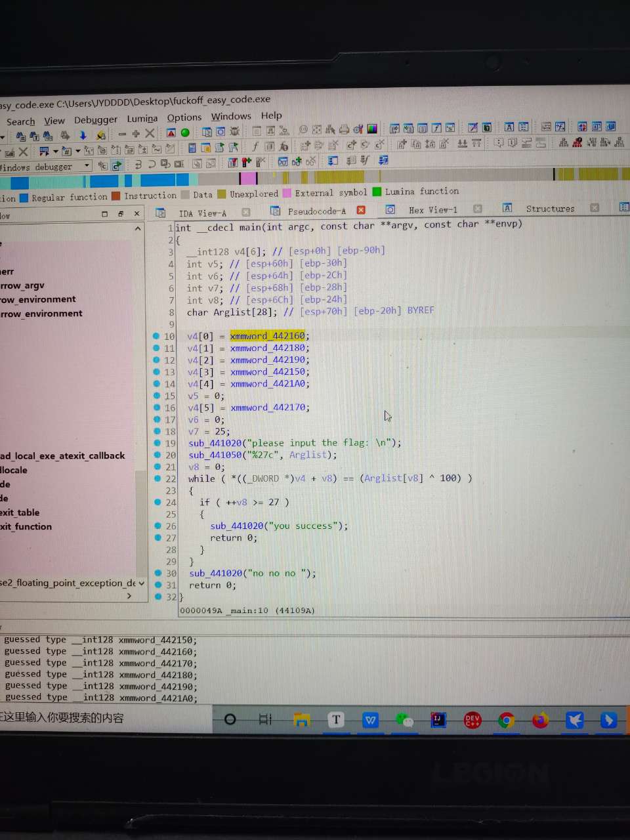Open the Debugger menu
This screenshot has width=630, height=840.
coord(96,119)
